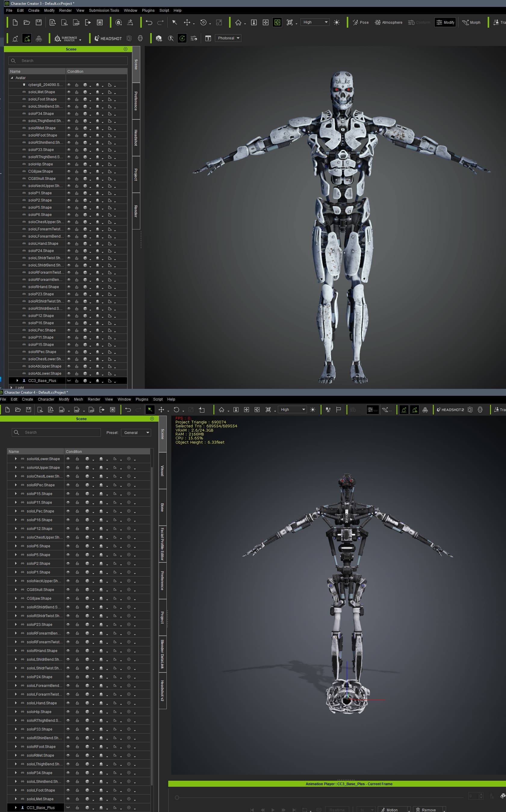Switch to Blender DataLink side tab
506x812 pixels.
pos(162,654)
